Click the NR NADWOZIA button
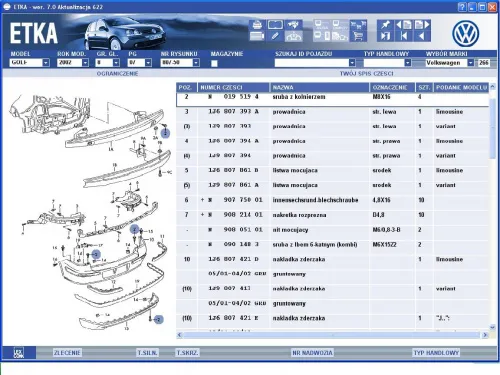 pyautogui.click(x=312, y=353)
